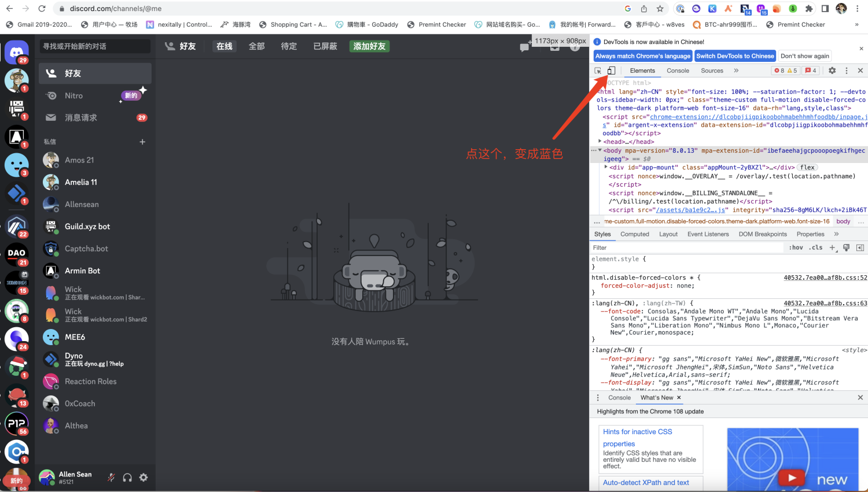Click the green 添加好友 button
Viewport: 868px width, 492px height.
(x=369, y=46)
